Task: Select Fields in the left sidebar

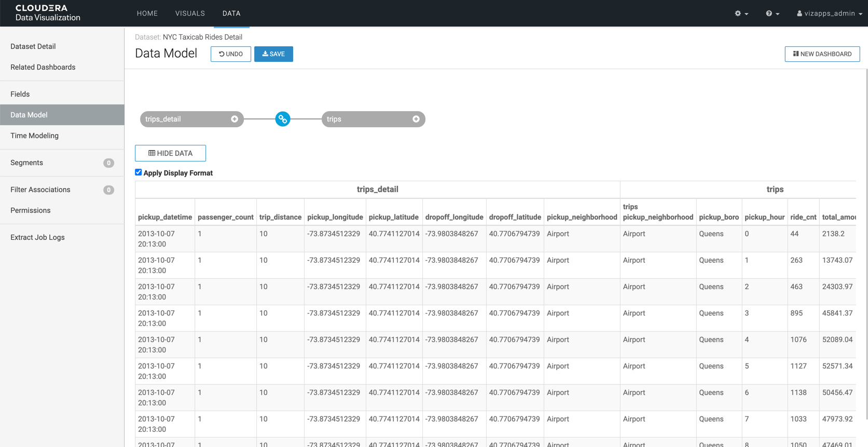Action: tap(20, 94)
